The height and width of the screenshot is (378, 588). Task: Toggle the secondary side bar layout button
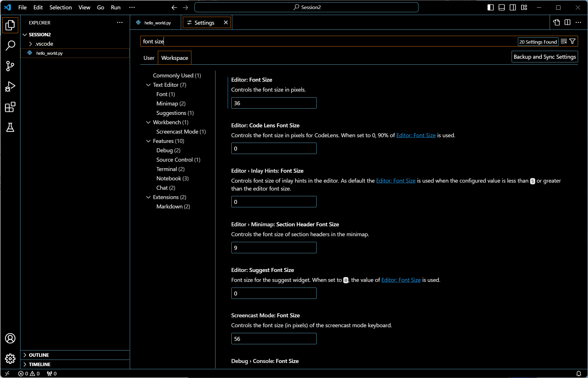513,7
